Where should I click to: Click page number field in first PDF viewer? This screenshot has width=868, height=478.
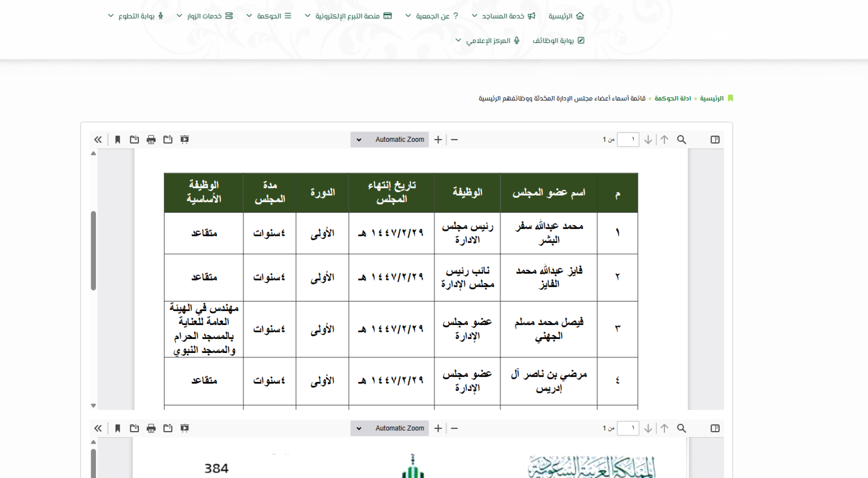628,140
